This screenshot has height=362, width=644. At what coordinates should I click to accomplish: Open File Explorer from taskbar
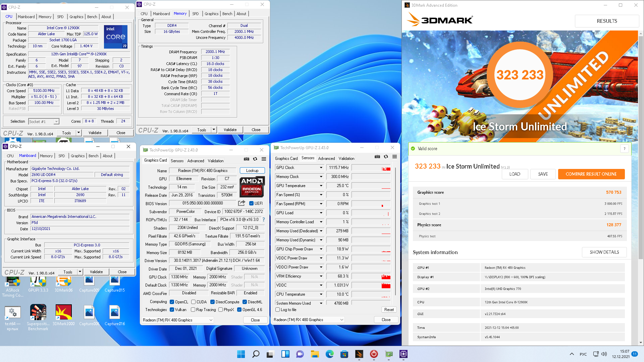[315, 354]
